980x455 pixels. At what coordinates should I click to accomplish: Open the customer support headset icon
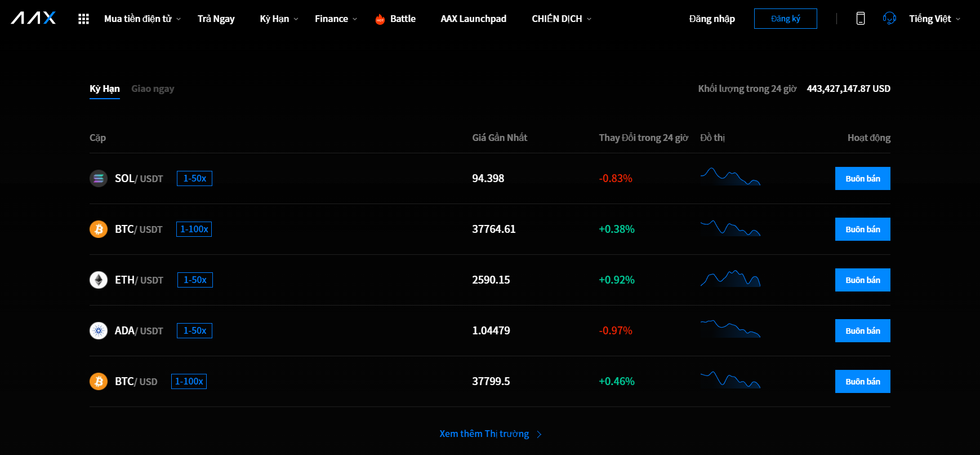[x=889, y=19]
